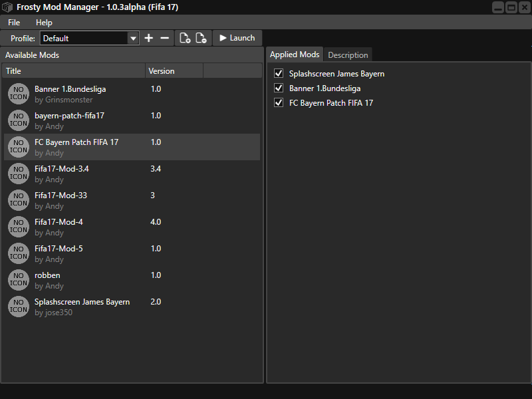Click the NO ICON badge of Fifa17-Mod-5
This screenshot has width=532, height=399.
19,253
